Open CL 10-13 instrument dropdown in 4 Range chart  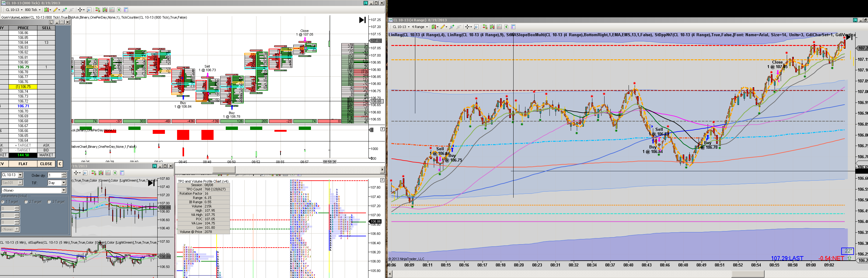tap(409, 27)
